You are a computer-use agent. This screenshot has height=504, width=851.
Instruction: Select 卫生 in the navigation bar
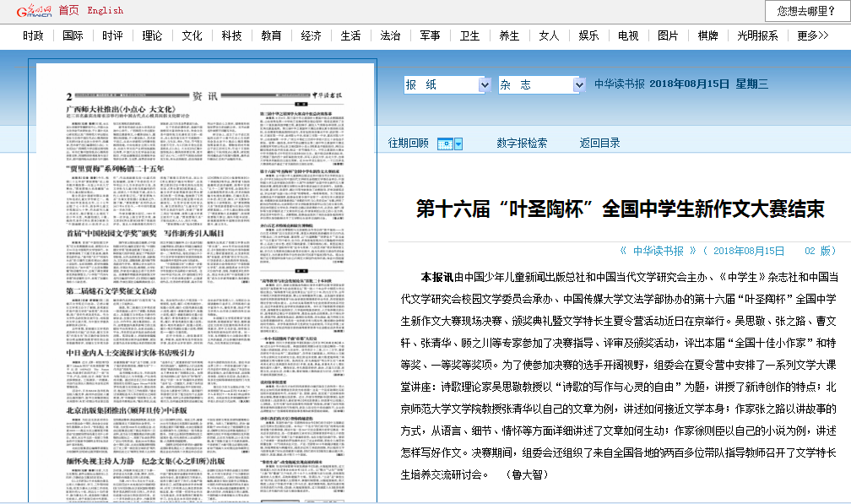tap(469, 35)
